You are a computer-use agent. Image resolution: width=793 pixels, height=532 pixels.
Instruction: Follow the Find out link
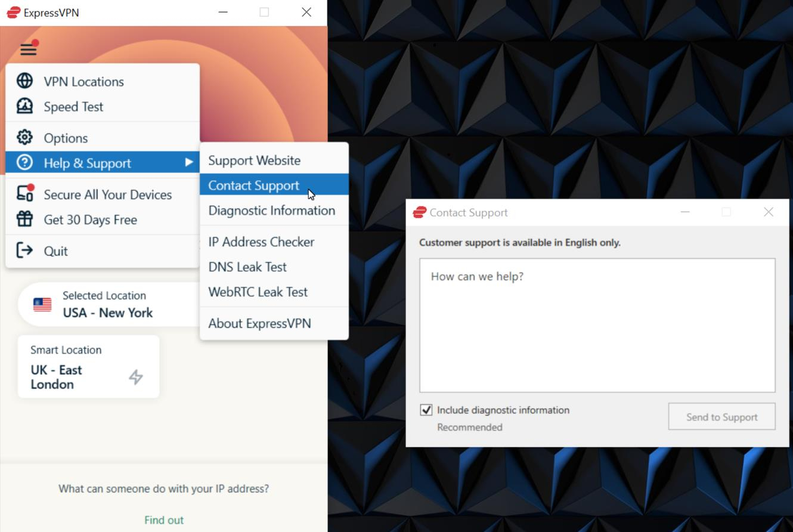pos(164,520)
